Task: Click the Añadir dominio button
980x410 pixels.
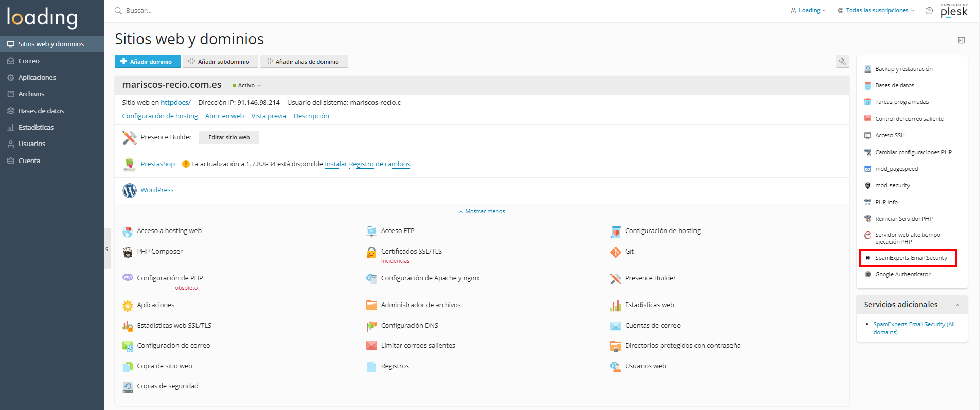Action: click(x=147, y=62)
